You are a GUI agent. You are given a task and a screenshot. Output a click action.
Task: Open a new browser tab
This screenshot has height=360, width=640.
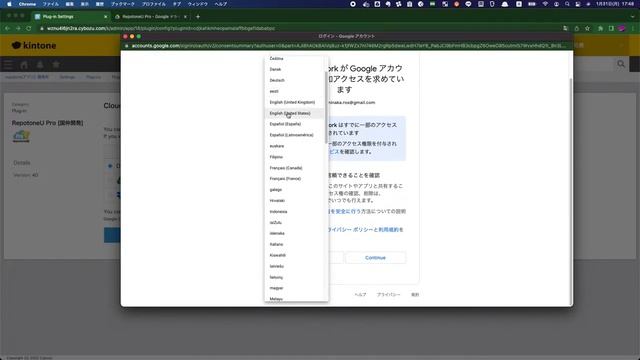pyautogui.click(x=198, y=17)
